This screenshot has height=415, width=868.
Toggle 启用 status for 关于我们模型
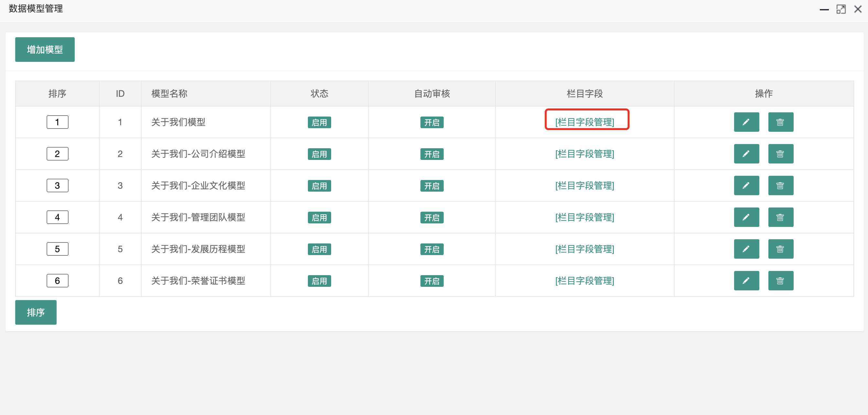click(x=319, y=122)
